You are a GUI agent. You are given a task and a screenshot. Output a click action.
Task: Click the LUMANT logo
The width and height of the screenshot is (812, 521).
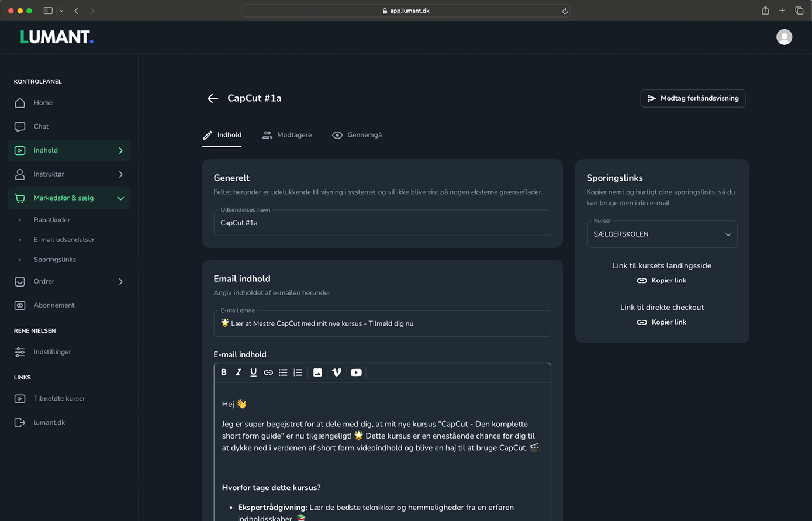[57, 37]
